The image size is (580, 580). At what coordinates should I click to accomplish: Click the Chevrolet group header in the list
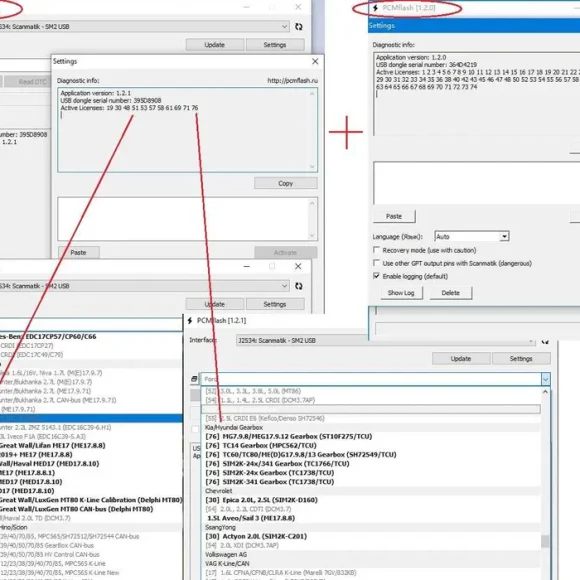click(x=219, y=491)
